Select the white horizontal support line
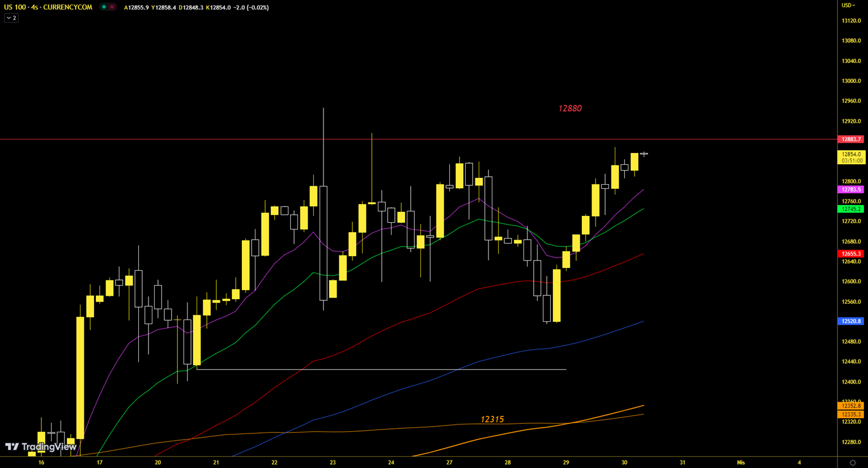This screenshot has height=468, width=868. pyautogui.click(x=380, y=370)
